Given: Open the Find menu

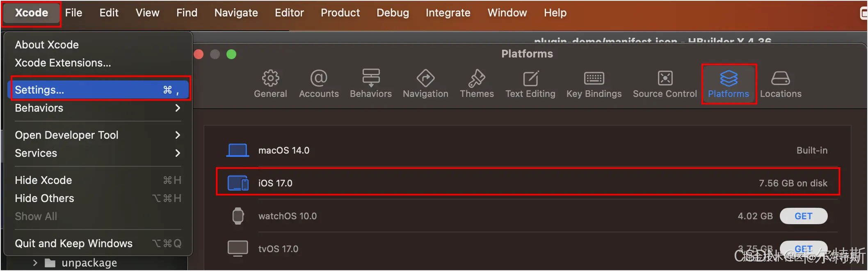Looking at the screenshot, I should (187, 13).
